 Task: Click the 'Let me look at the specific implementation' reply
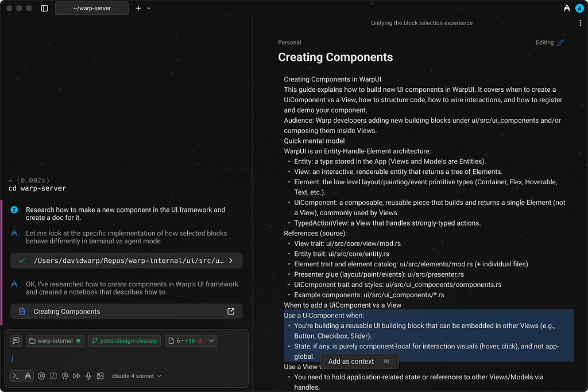pos(126,237)
